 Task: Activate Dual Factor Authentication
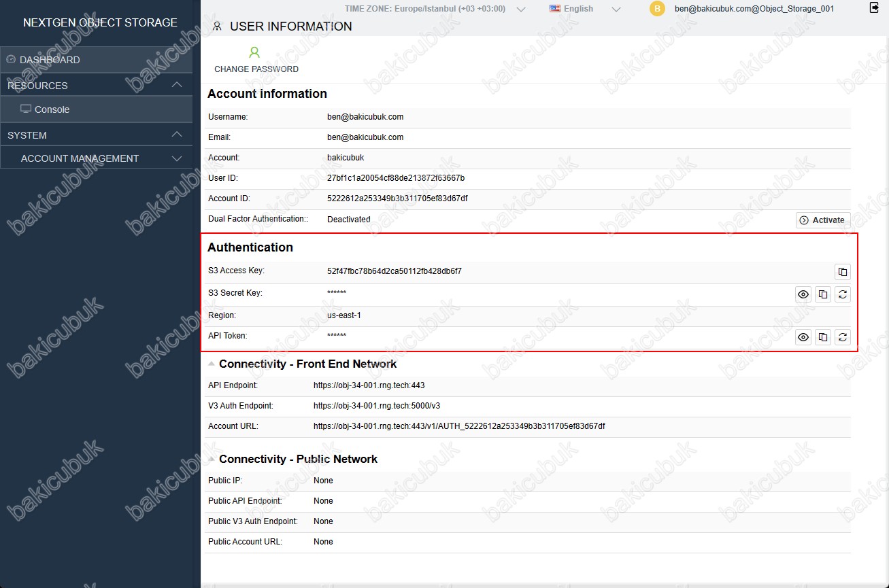pos(823,220)
